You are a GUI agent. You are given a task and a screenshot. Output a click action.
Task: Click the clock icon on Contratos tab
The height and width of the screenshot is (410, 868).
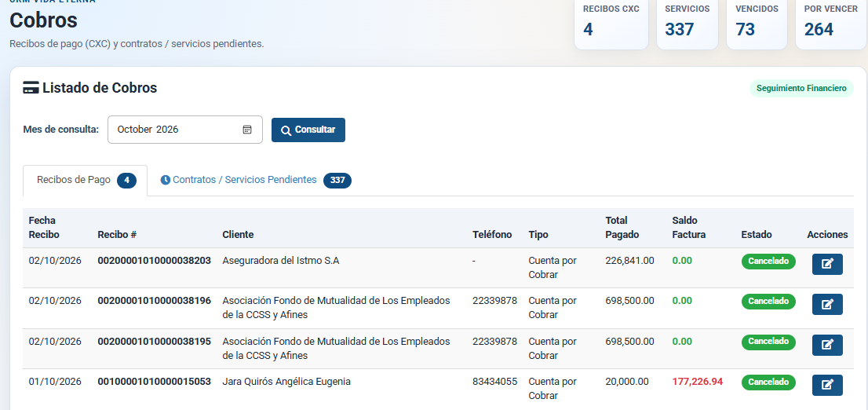click(165, 180)
